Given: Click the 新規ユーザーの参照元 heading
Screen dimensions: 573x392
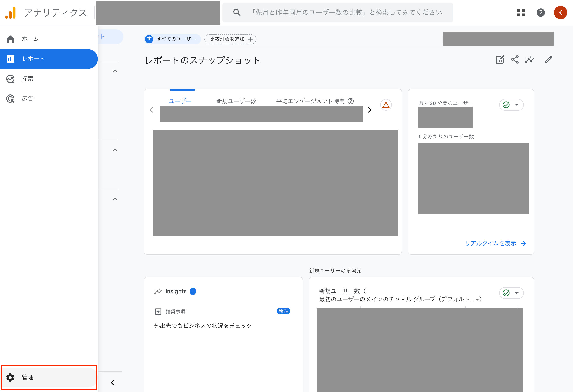Looking at the screenshot, I should pos(335,270).
